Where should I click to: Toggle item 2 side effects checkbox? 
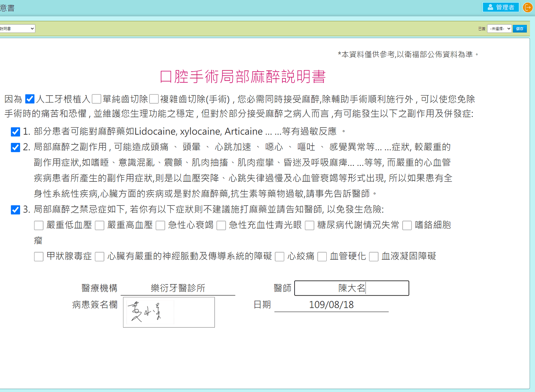15,148
